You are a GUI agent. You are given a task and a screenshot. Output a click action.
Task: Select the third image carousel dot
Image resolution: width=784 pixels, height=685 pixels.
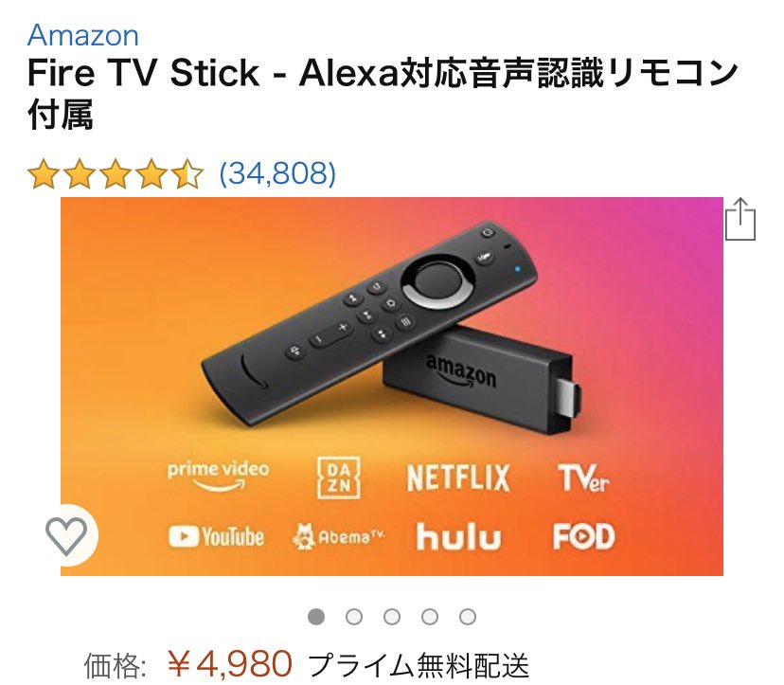click(x=392, y=617)
